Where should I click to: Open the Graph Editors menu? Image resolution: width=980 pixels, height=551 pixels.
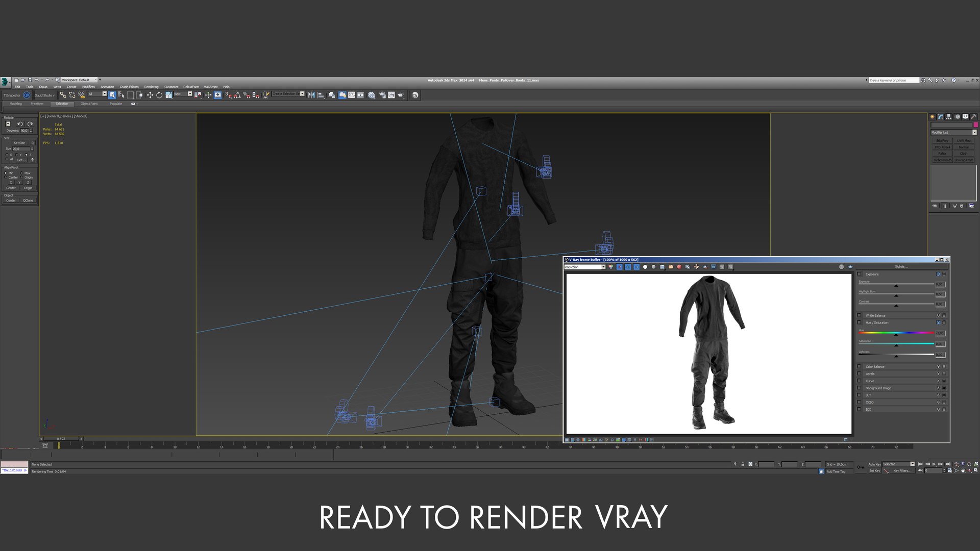pyautogui.click(x=129, y=87)
